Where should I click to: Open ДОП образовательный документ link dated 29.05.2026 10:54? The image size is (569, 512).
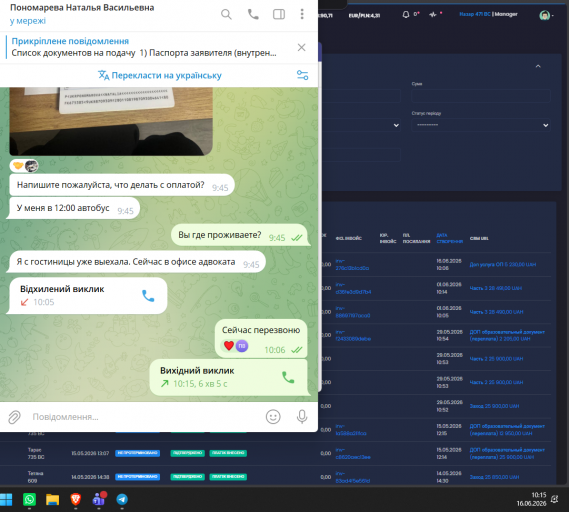[507, 335]
